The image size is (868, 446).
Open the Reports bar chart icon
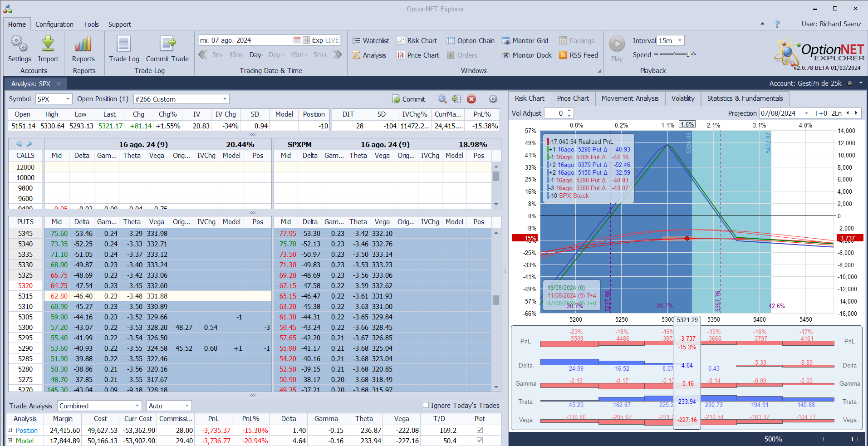[x=83, y=44]
